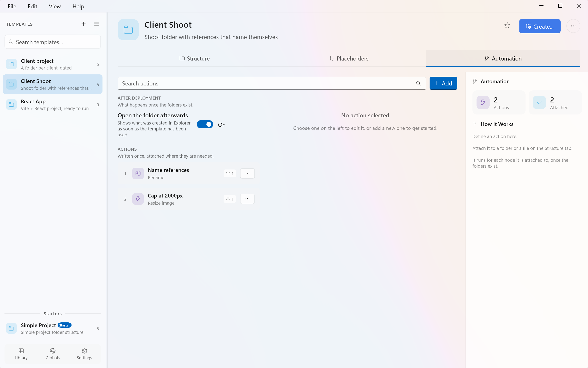Image resolution: width=588 pixels, height=368 pixels.
Task: Click attachment count on Name references
Action: point(230,173)
